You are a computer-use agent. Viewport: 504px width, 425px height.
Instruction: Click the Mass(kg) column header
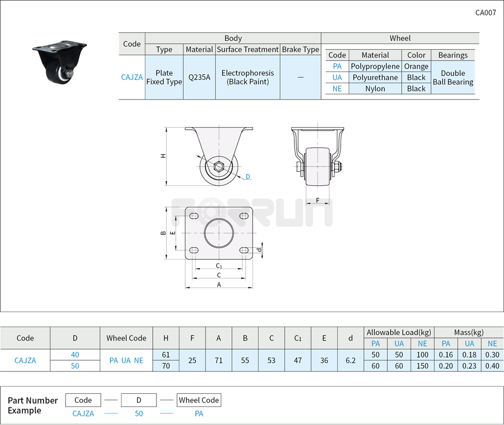pyautogui.click(x=469, y=332)
